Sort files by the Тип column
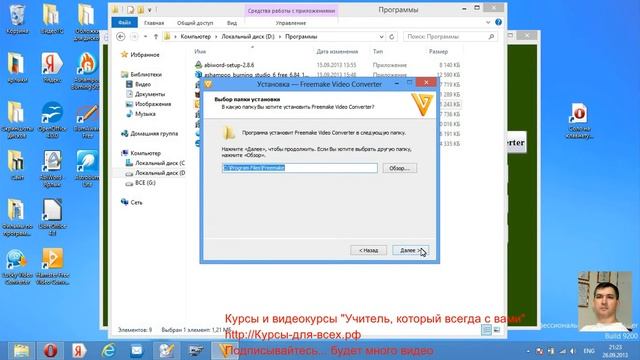Screen dimensions: 640x360 point(378,51)
